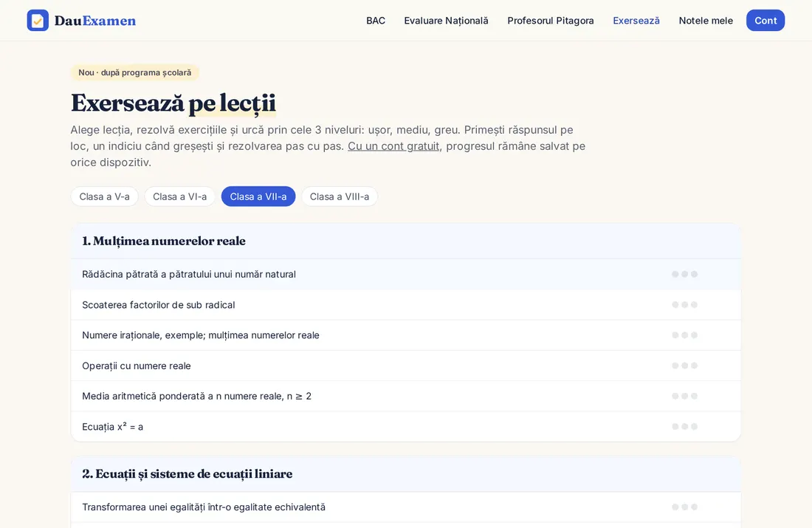Click progress dots for 'Ecuația x² = a'
The image size is (812, 528).
coord(684,426)
